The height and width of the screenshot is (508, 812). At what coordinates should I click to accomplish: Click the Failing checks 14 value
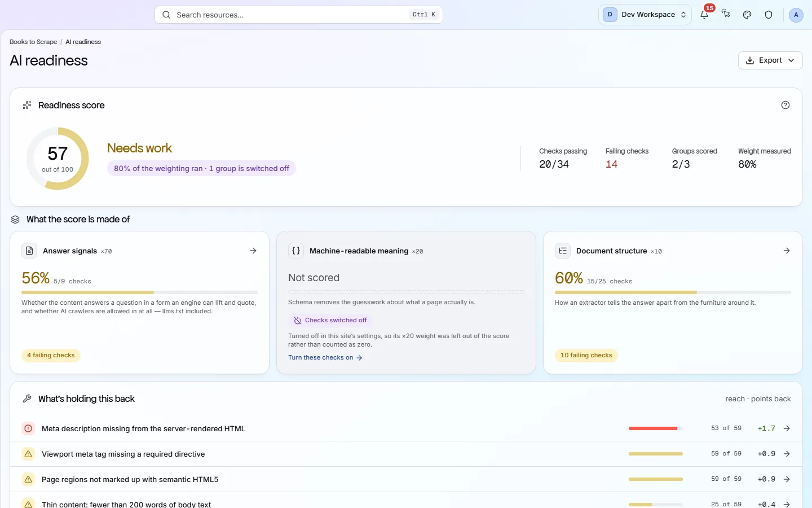pos(611,164)
